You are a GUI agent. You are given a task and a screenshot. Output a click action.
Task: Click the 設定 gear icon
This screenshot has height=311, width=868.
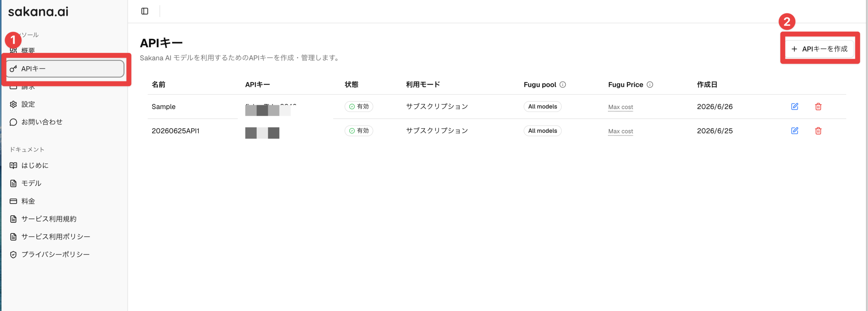(13, 104)
